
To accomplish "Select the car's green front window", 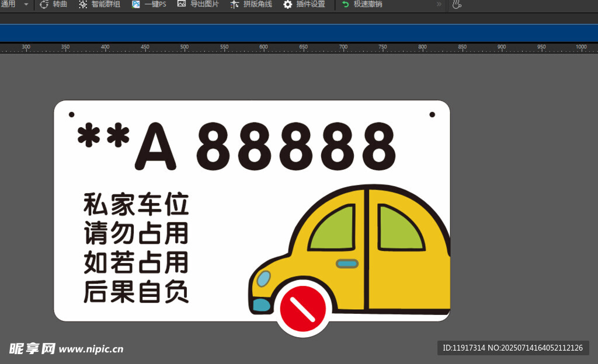I will (x=332, y=229).
